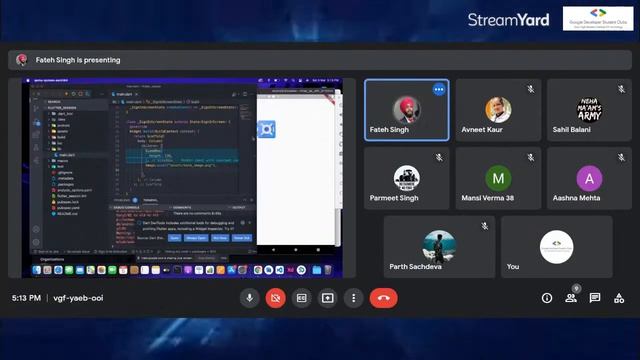This screenshot has height=360, width=640.
Task: Click Never Ask button in DevTools prompt
Action: (x=242, y=238)
